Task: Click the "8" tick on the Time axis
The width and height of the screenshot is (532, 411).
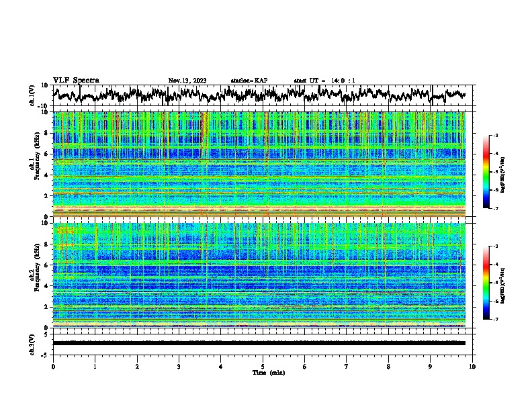Action: (388, 367)
